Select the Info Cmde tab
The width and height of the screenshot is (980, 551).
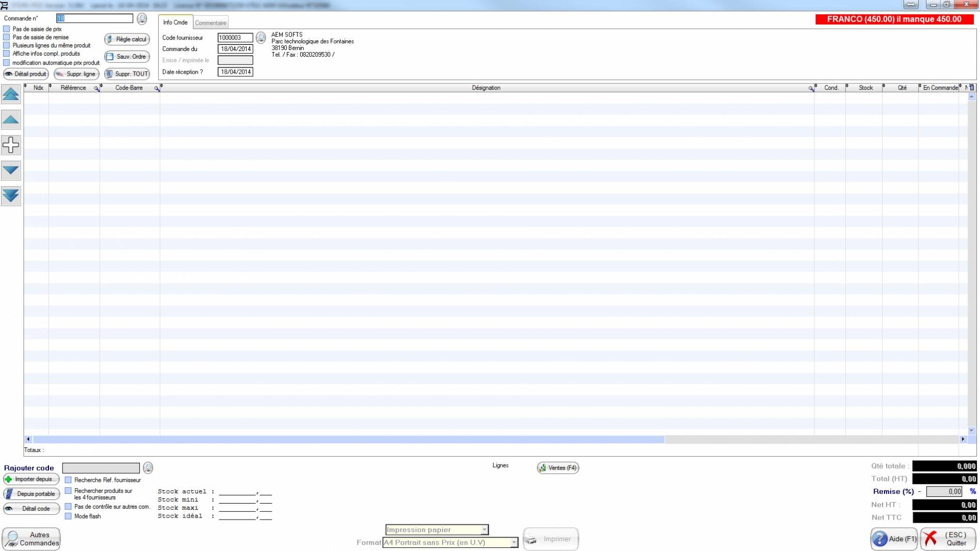175,22
